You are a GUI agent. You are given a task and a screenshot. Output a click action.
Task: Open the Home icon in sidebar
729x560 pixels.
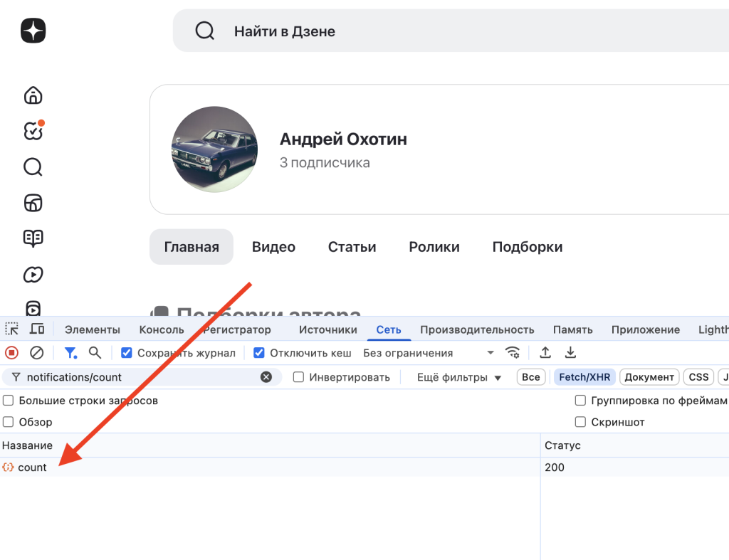tap(33, 95)
